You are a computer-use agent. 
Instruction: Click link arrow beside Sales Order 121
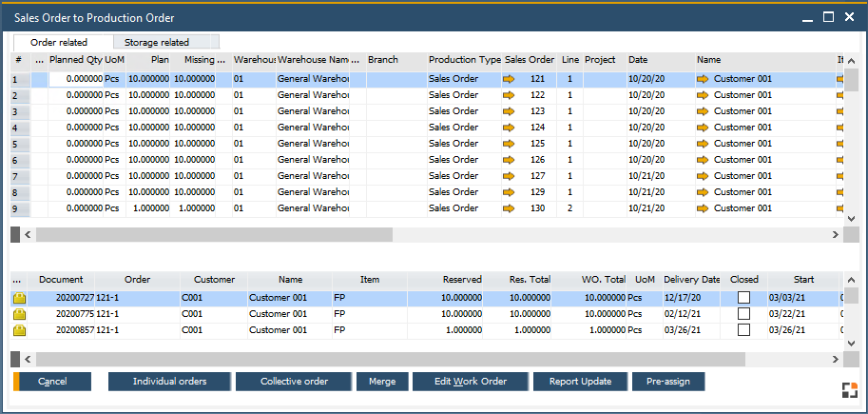pos(509,80)
